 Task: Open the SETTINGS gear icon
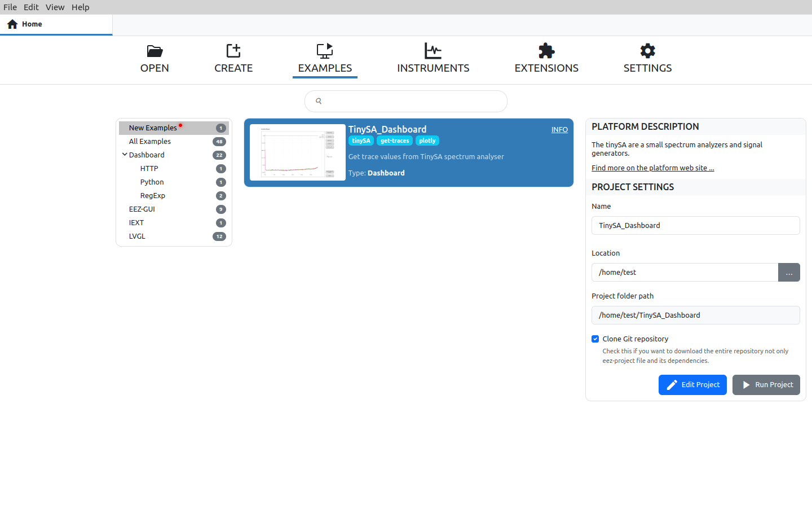pos(648,51)
